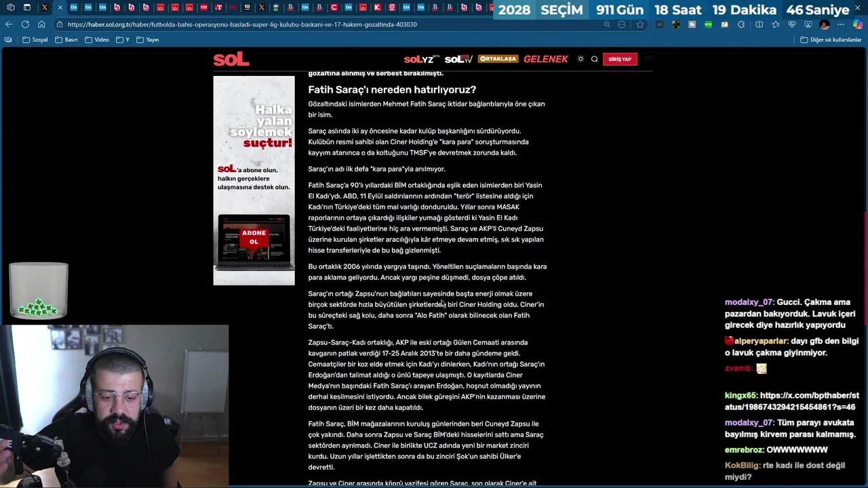868x488 pixels.
Task: Expand the Video bookmarks folder
Action: (97, 39)
